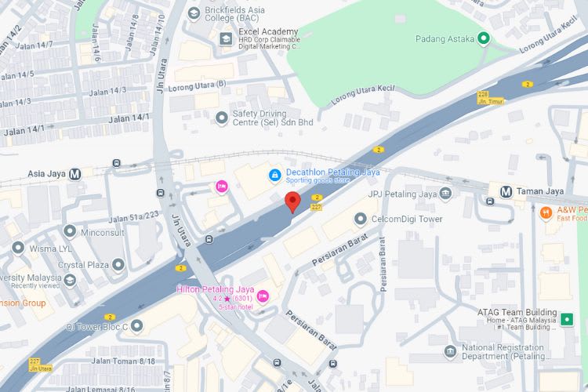
Task: Select the CelcomDigi Tower place marker
Action: [x=361, y=219]
